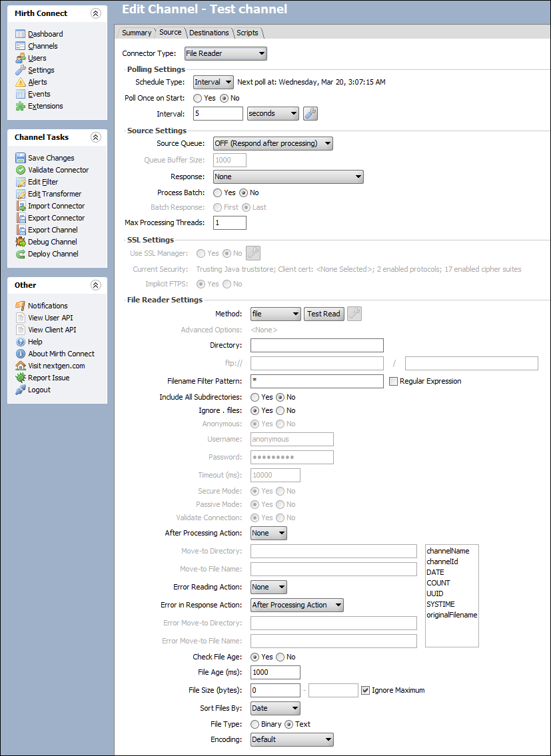The height and width of the screenshot is (756, 551).
Task: Select UUID in variable list
Action: [434, 593]
